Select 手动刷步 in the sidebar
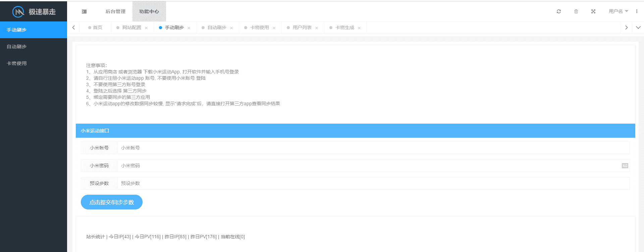644x252 pixels. coord(34,30)
